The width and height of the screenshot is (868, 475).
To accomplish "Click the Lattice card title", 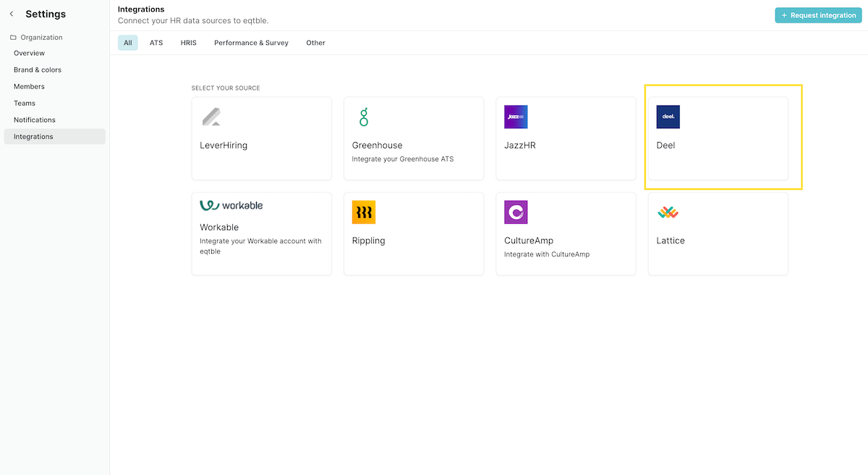I will point(671,240).
